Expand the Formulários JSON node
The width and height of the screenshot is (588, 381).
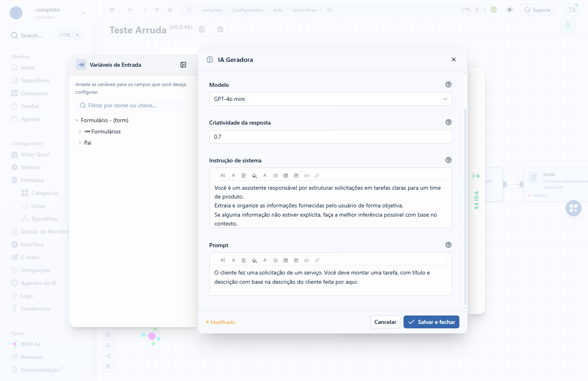[80, 131]
